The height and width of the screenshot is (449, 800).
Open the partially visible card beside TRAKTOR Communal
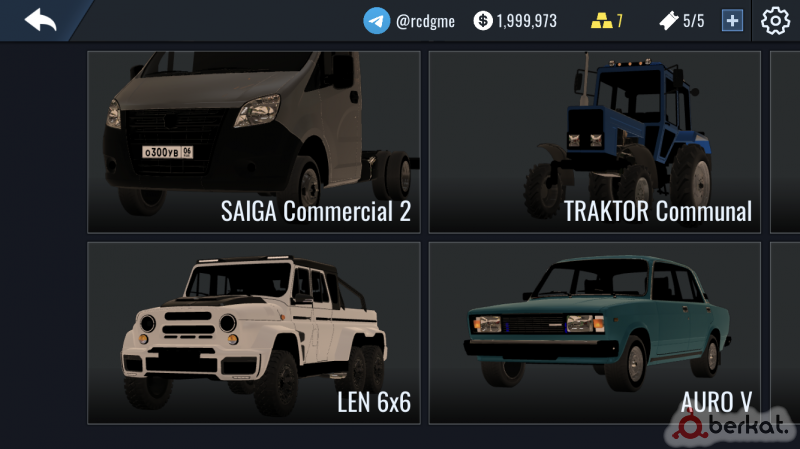click(x=785, y=142)
